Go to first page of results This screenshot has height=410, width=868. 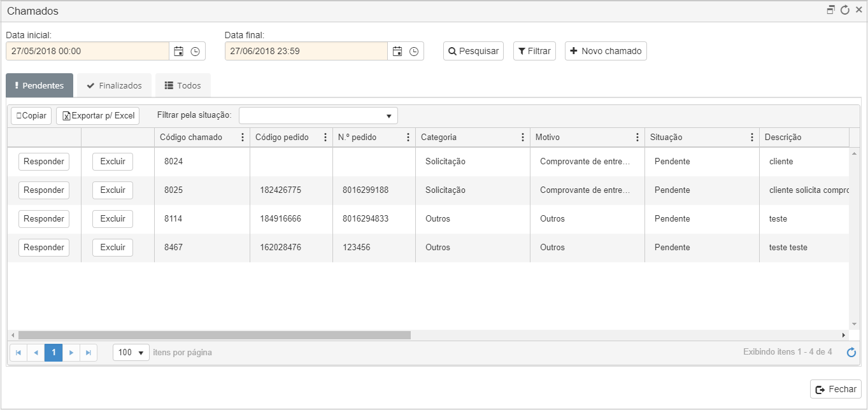coord(18,353)
